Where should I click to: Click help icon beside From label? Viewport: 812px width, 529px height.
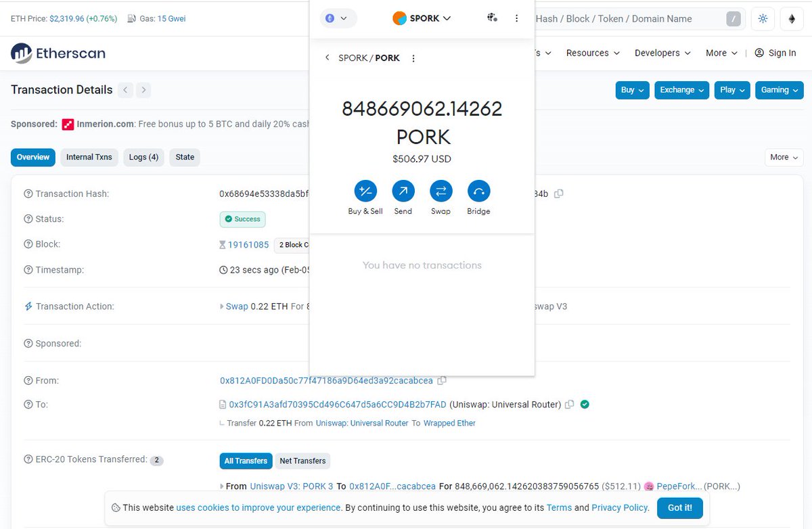tap(28, 381)
